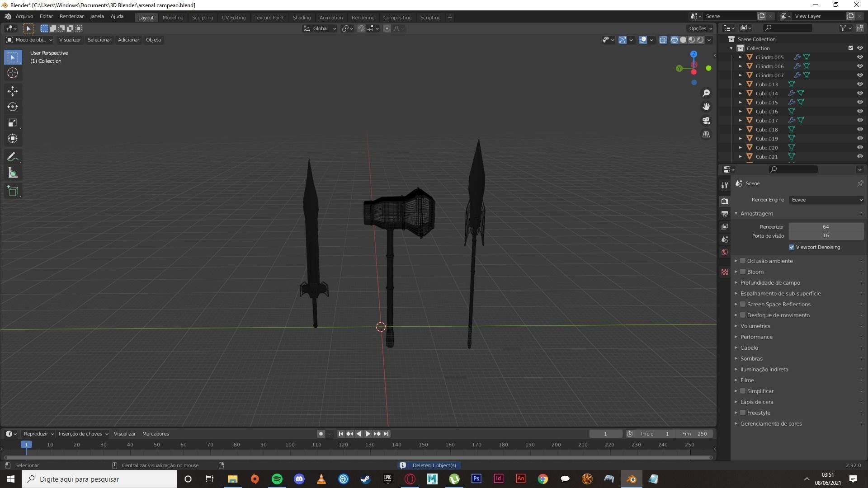
Task: Switch to wireframe viewport shading
Action: (675, 40)
